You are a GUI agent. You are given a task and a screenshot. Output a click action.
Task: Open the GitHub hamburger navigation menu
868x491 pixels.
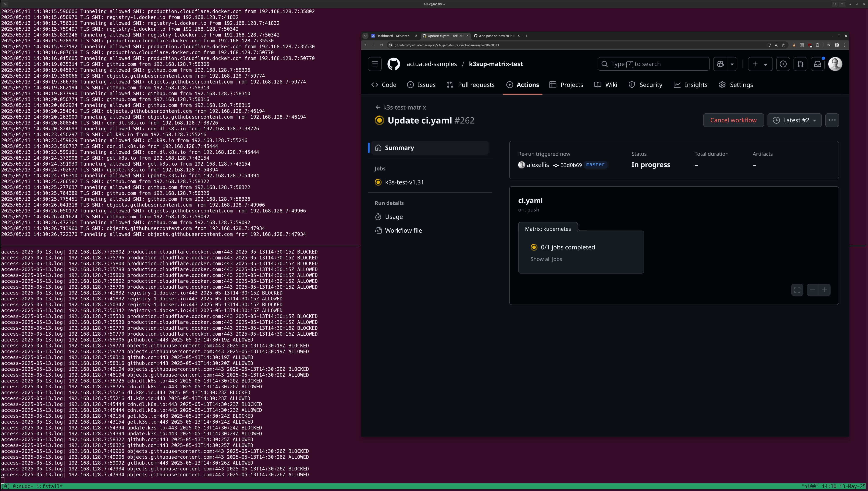click(x=374, y=64)
